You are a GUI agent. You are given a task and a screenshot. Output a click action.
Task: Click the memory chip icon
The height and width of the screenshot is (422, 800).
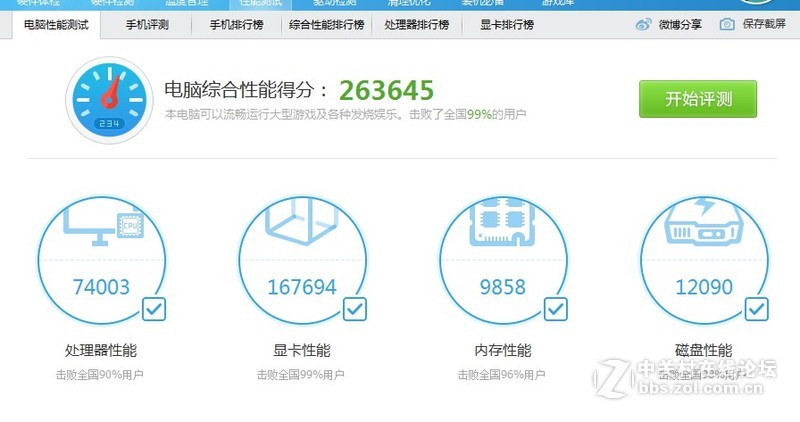coord(502,223)
